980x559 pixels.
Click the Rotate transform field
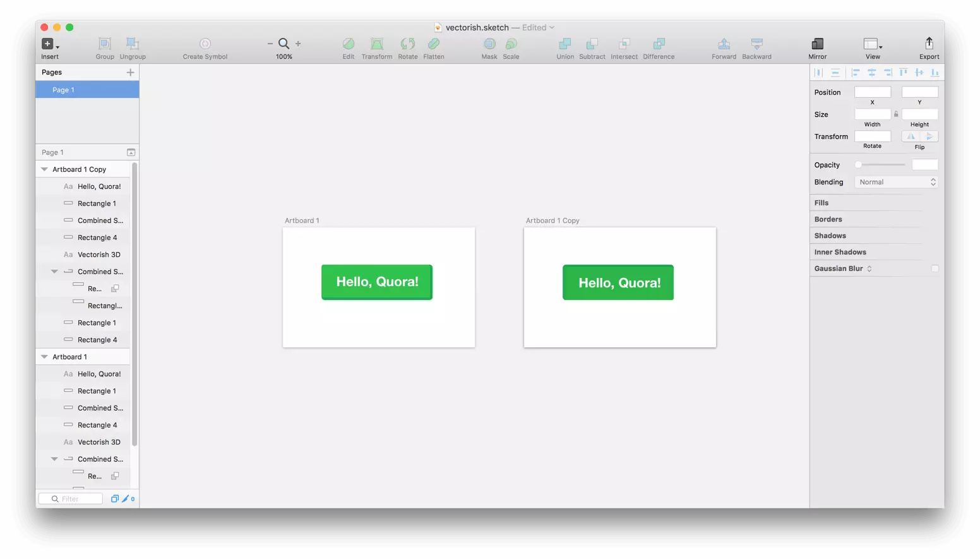[x=872, y=136]
